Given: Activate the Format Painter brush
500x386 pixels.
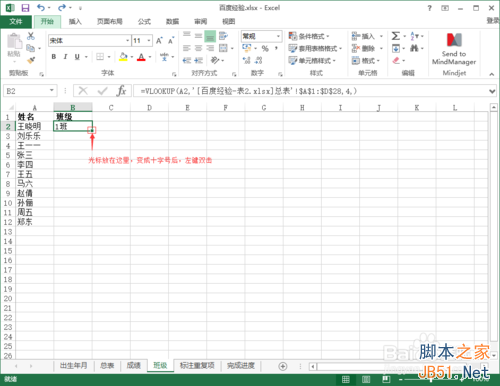Looking at the screenshot, I should 31,60.
